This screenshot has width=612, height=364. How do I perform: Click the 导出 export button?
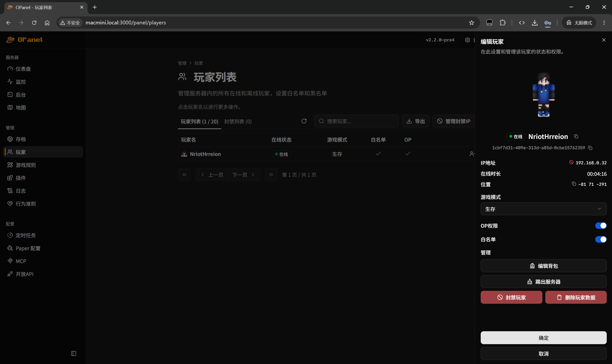[x=415, y=121]
